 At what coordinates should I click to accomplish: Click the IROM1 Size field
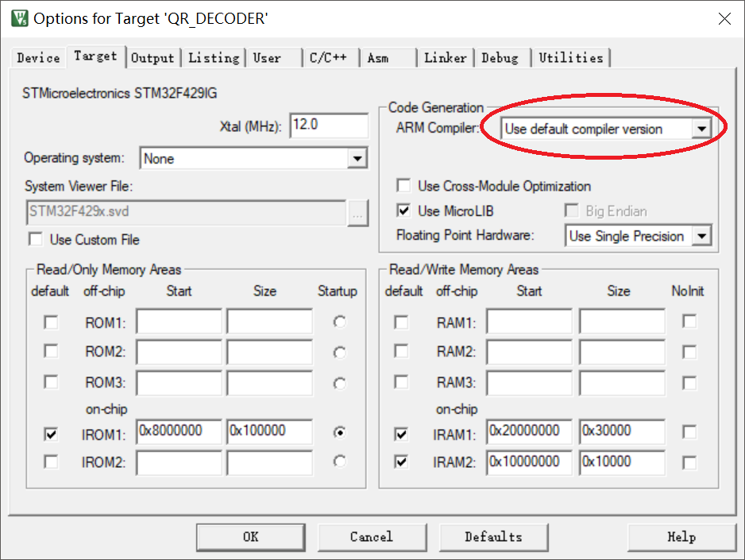tap(269, 432)
